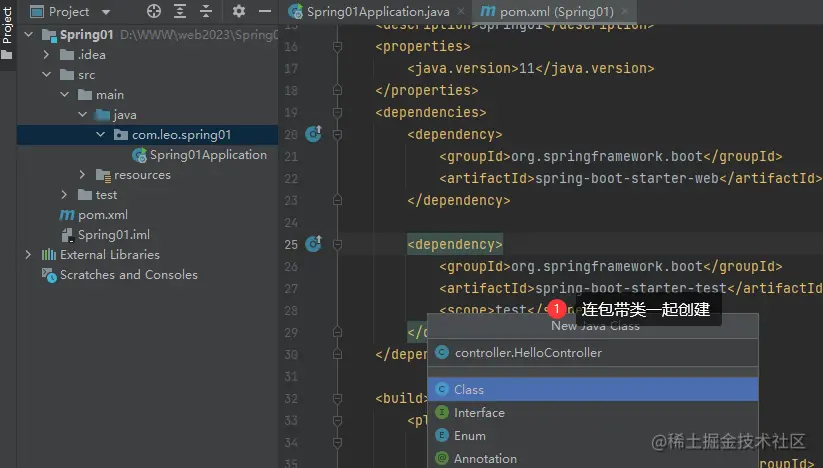823x468 pixels.
Task: Select the resources folder
Action: pos(142,175)
